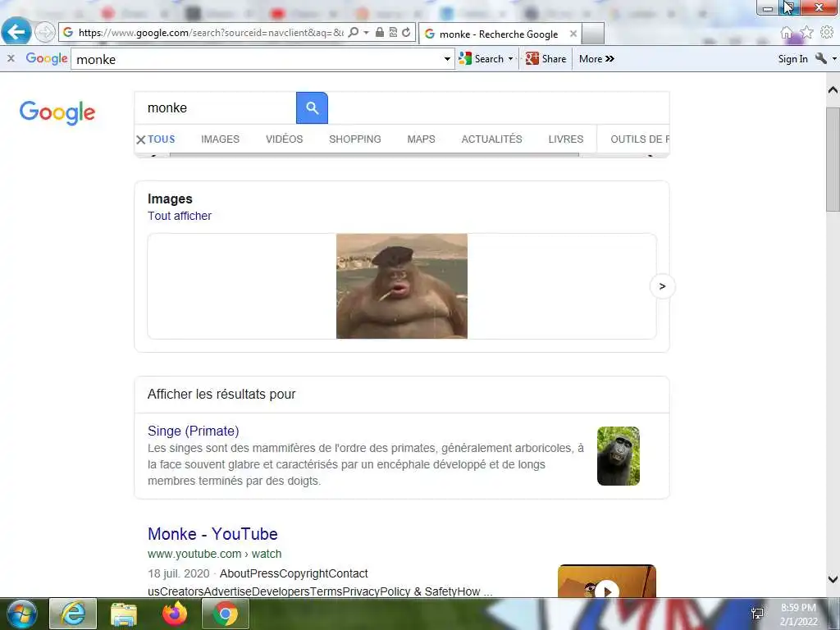The image size is (840, 630).
Task: Click the vertical scrollbar thumb
Action: coord(833,159)
